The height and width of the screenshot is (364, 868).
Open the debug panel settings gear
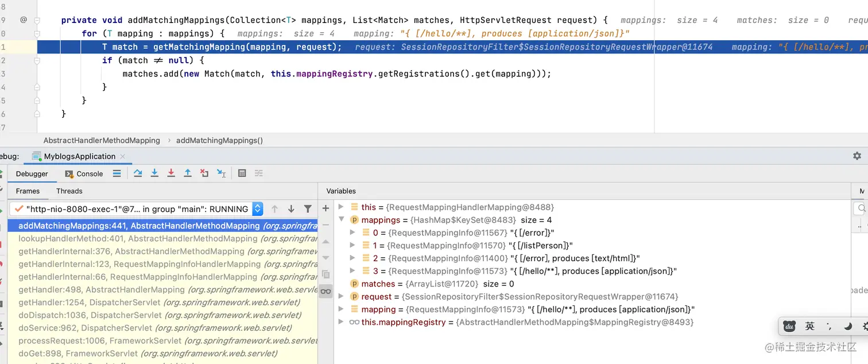(857, 156)
